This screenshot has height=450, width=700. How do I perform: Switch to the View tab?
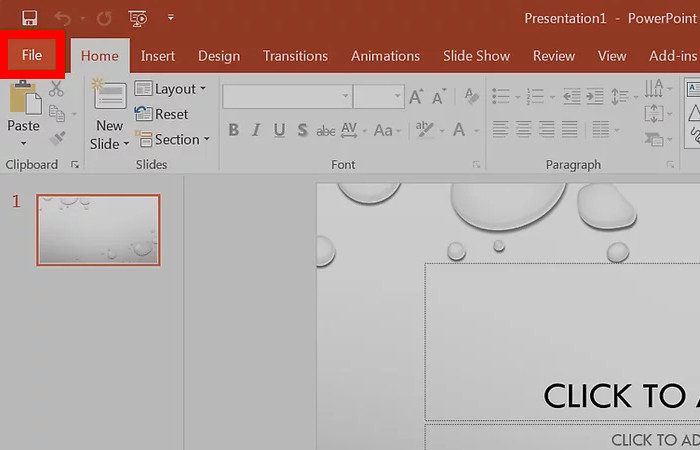tap(612, 56)
